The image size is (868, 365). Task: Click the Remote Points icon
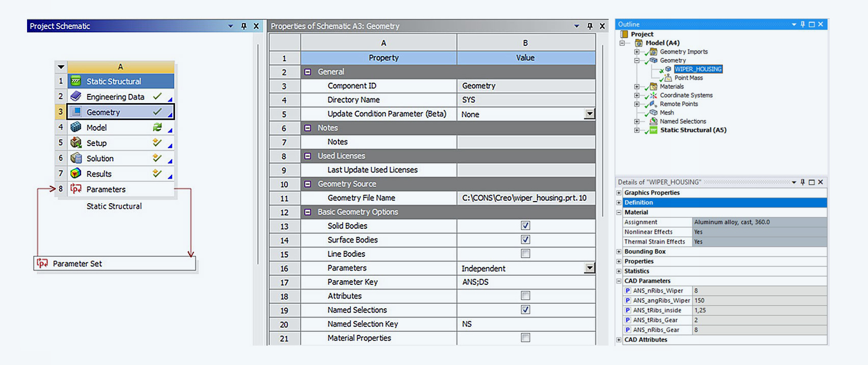[654, 104]
